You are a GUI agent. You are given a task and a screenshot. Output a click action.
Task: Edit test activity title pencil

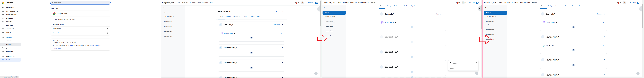[549, 45]
